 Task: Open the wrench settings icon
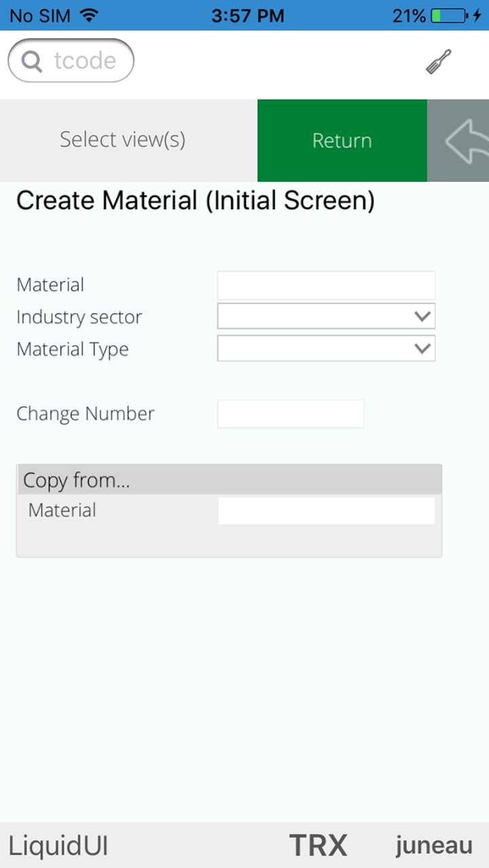(438, 62)
